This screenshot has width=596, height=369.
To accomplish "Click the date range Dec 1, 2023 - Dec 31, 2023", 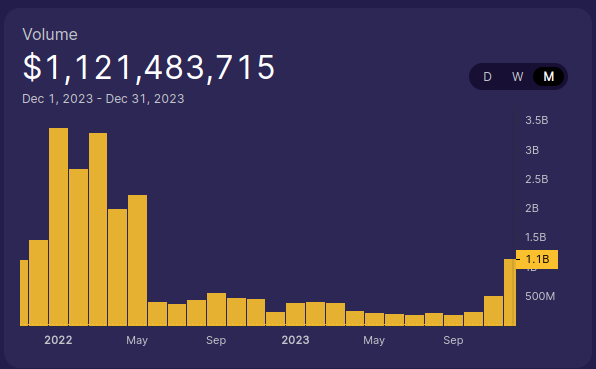I will pos(103,99).
